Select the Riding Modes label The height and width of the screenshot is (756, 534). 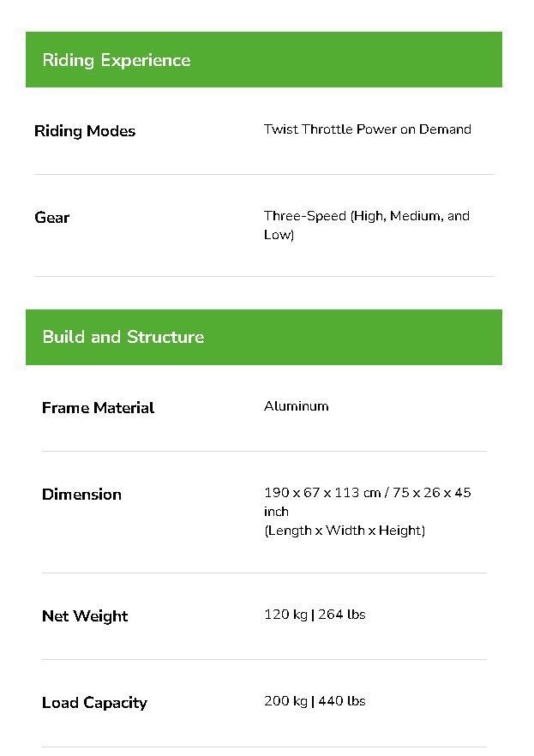(85, 131)
